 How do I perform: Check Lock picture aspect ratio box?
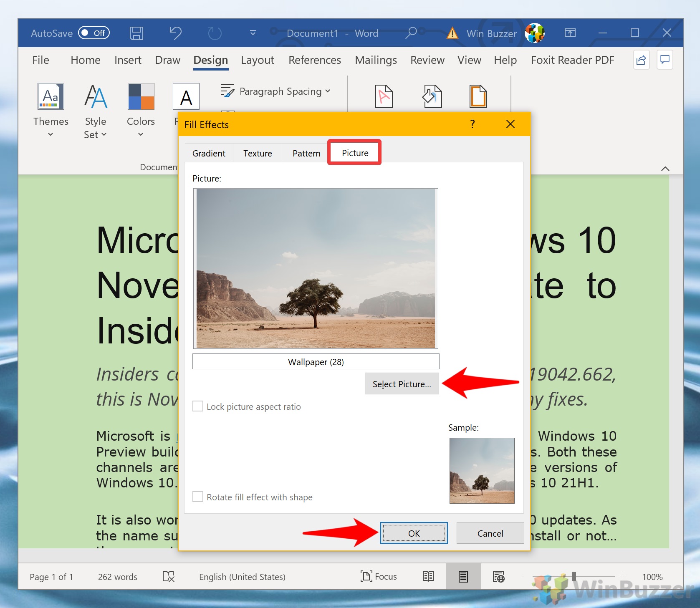tap(198, 406)
